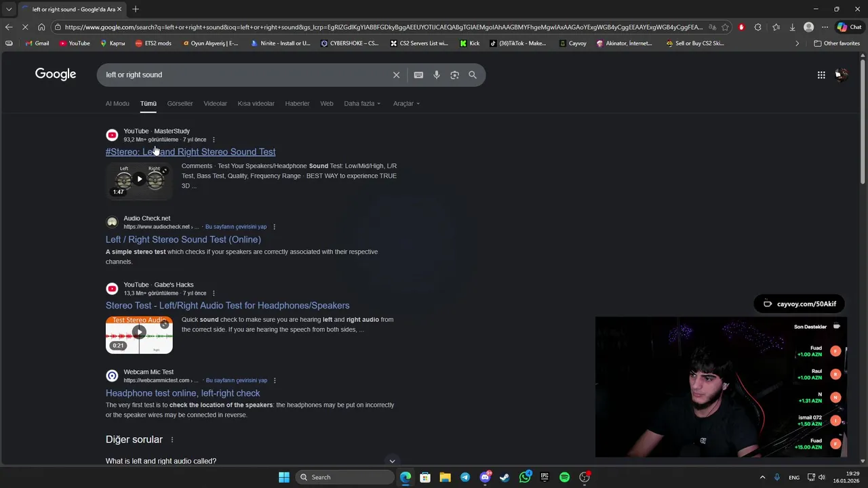The height and width of the screenshot is (488, 868).
Task: Open Windows Start menu
Action: coord(284,477)
